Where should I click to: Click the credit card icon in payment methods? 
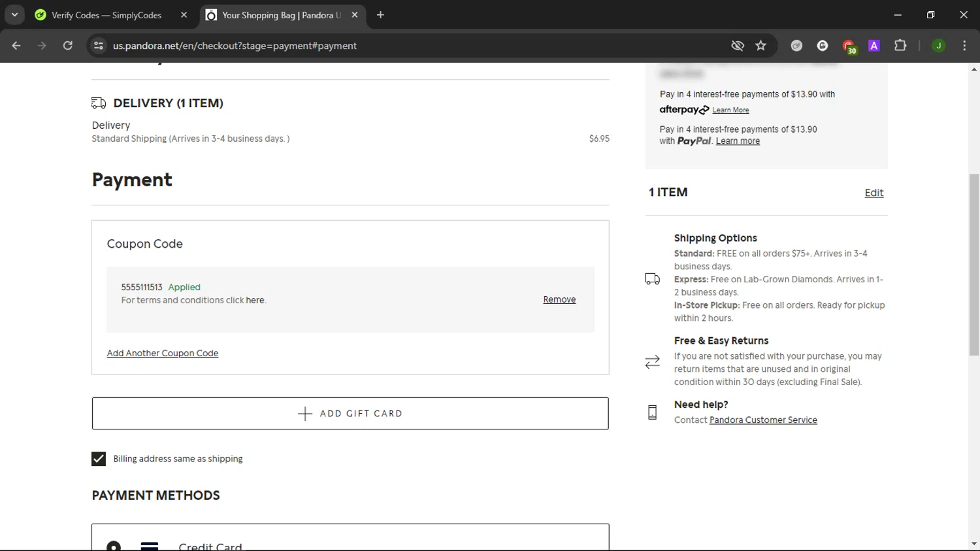[x=150, y=546]
